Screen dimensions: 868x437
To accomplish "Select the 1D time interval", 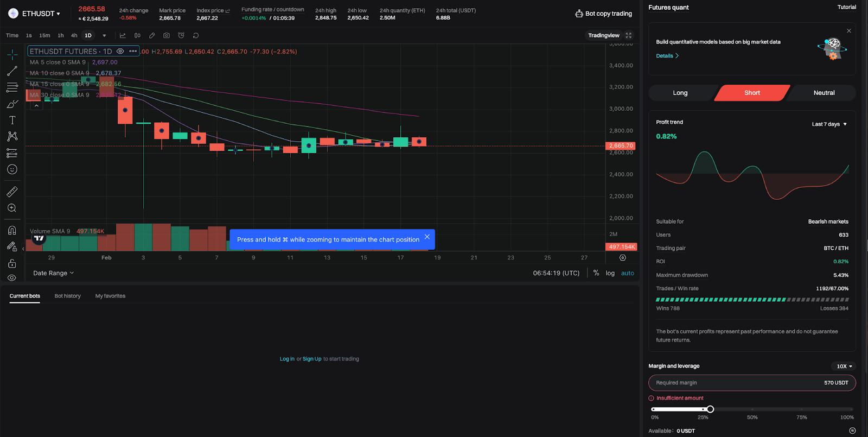I will tap(88, 35).
